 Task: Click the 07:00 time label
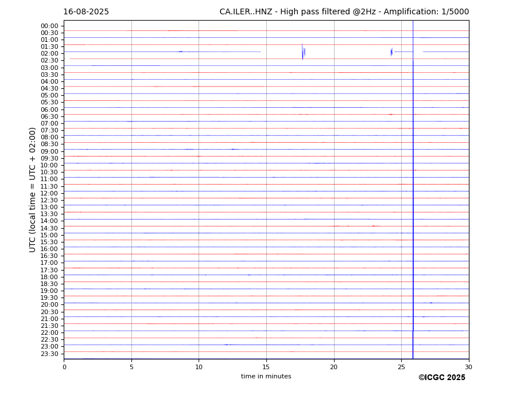49,123
